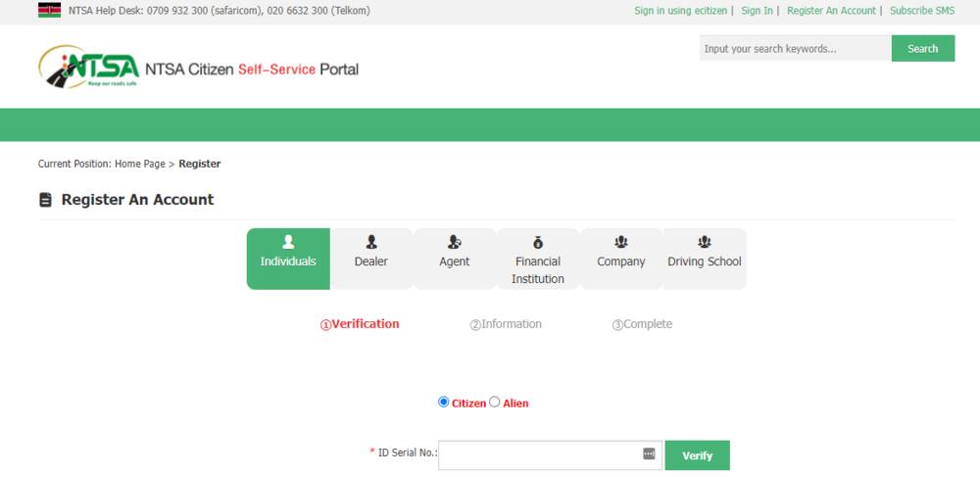Image resolution: width=980 pixels, height=477 pixels.
Task: Open the Driving School tab
Action: pos(705,259)
